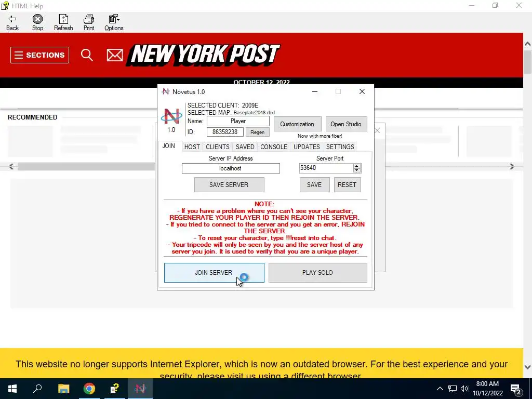Open the SETTINGS tab
The height and width of the screenshot is (399, 532).
[340, 147]
